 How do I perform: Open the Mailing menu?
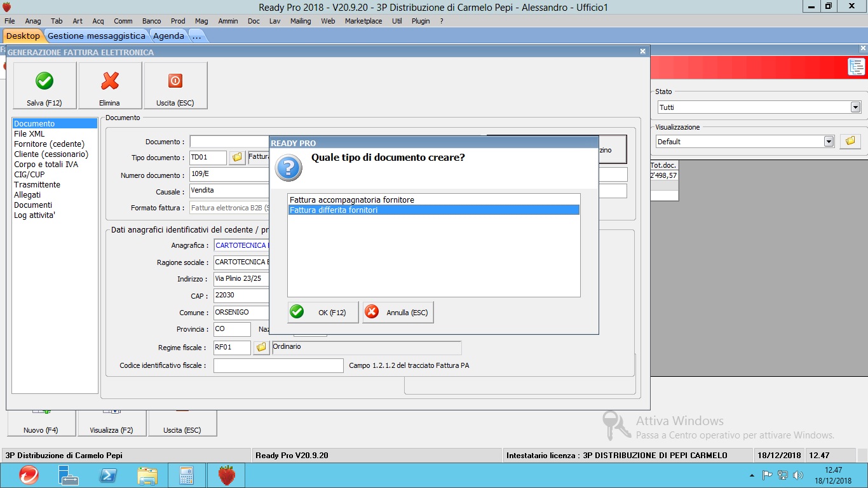[x=301, y=21]
